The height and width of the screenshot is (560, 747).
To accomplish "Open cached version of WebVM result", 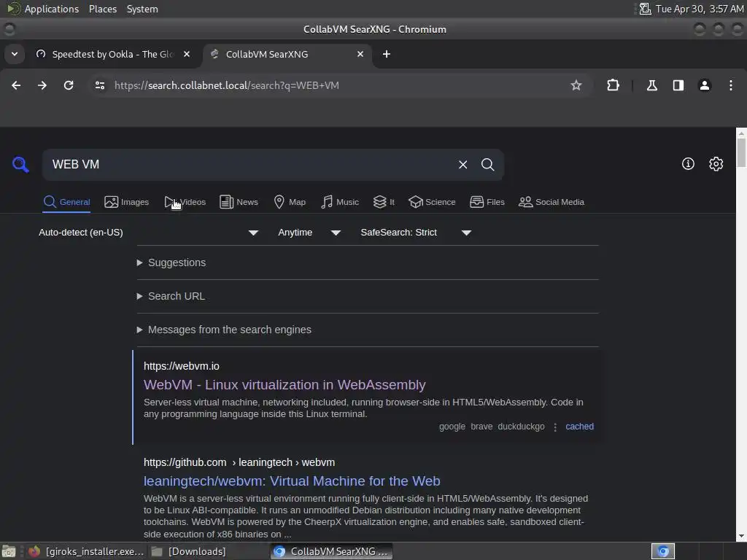I will point(579,427).
